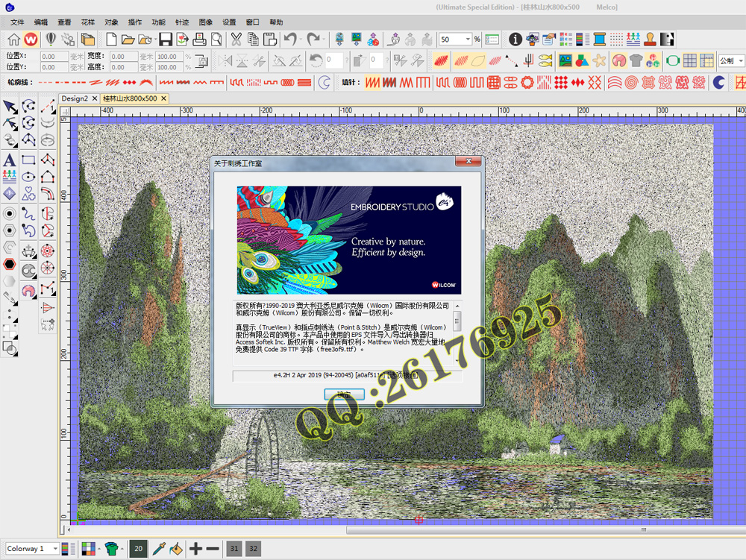Viewport: 746px width, 560px height.
Task: Click the height percentage field
Action: click(x=169, y=67)
